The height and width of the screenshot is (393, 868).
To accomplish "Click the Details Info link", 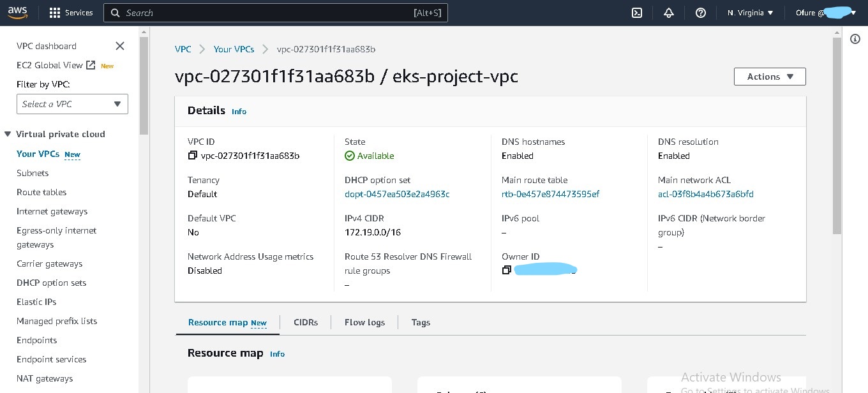I will tap(239, 112).
